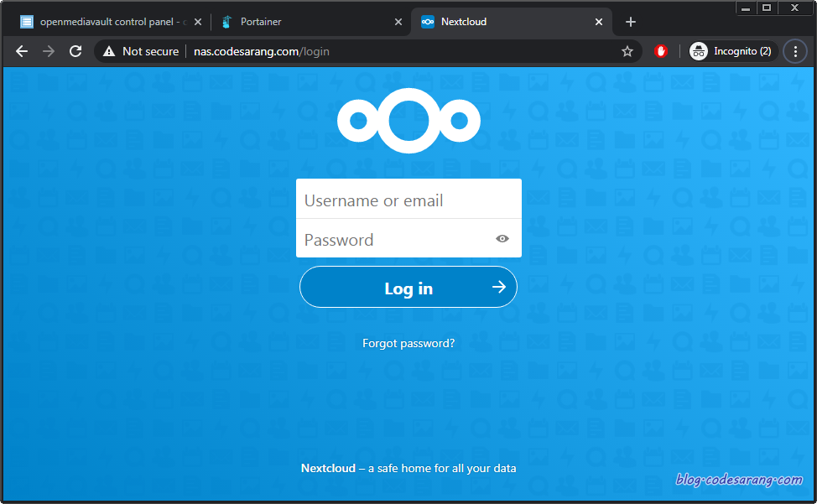Close the browser window
Viewport: 817px width, 504px height.
[794, 8]
